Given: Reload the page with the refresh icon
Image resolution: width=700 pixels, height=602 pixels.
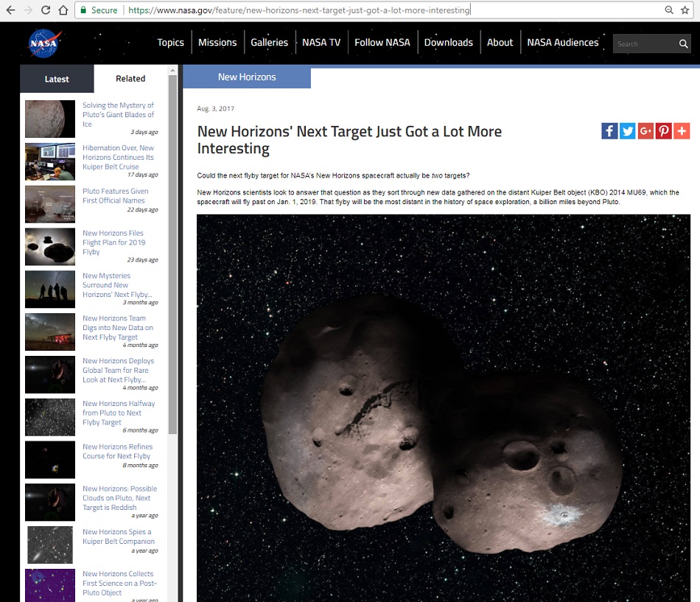Looking at the screenshot, I should 46,10.
